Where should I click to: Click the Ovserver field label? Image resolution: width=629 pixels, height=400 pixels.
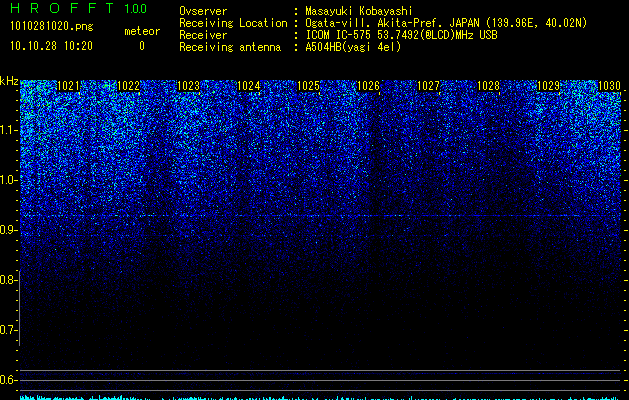(203, 11)
